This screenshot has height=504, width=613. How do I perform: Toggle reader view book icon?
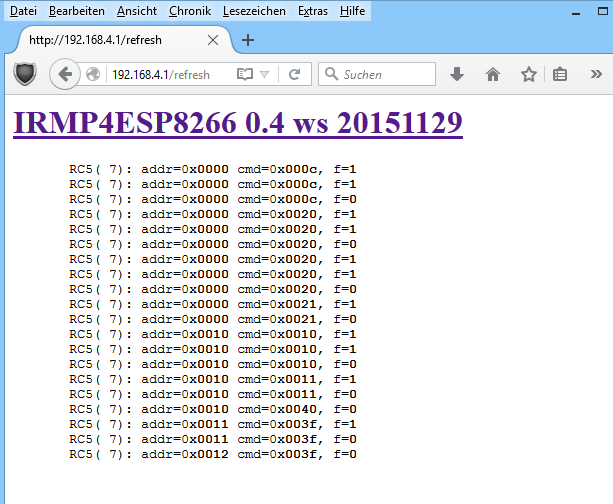tap(245, 74)
